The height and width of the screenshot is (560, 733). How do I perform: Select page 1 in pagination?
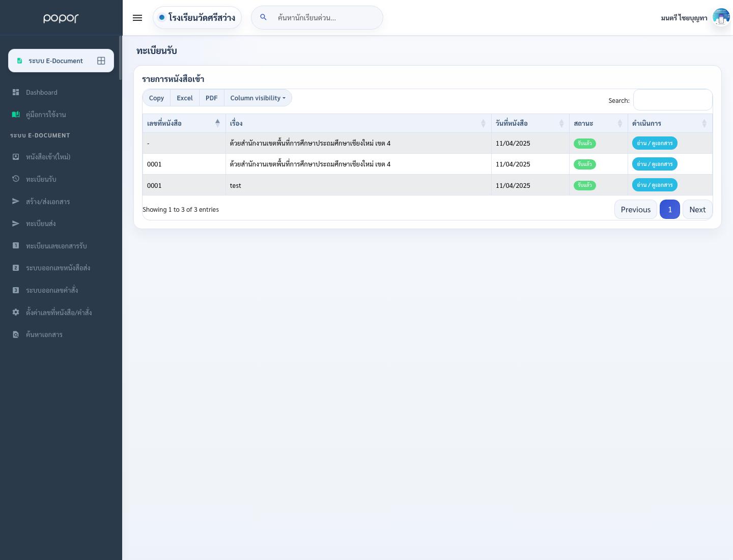click(670, 209)
